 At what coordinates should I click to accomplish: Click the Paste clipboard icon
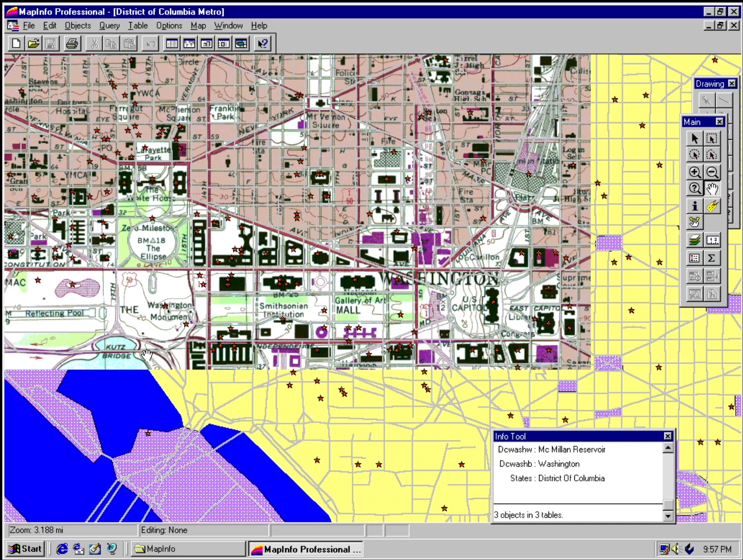[129, 43]
